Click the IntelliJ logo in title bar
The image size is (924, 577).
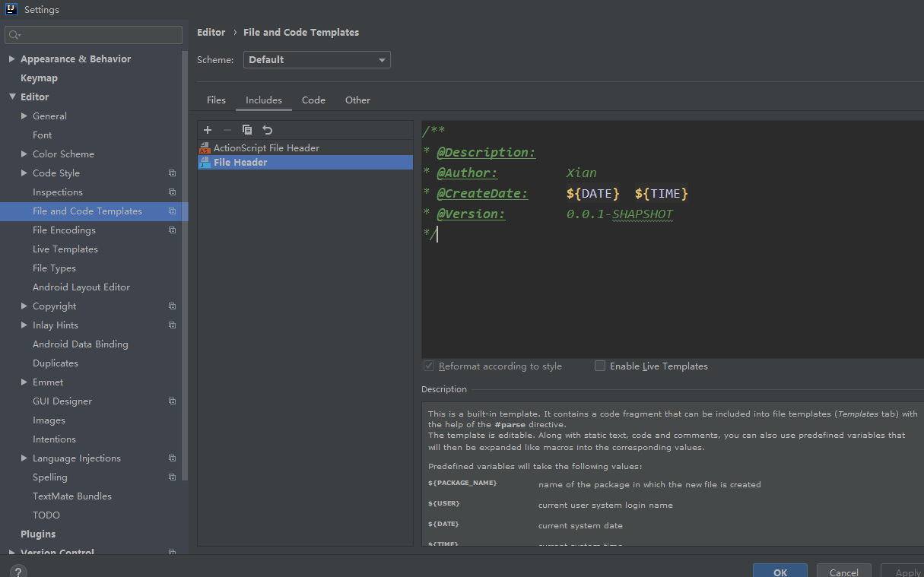(11, 9)
